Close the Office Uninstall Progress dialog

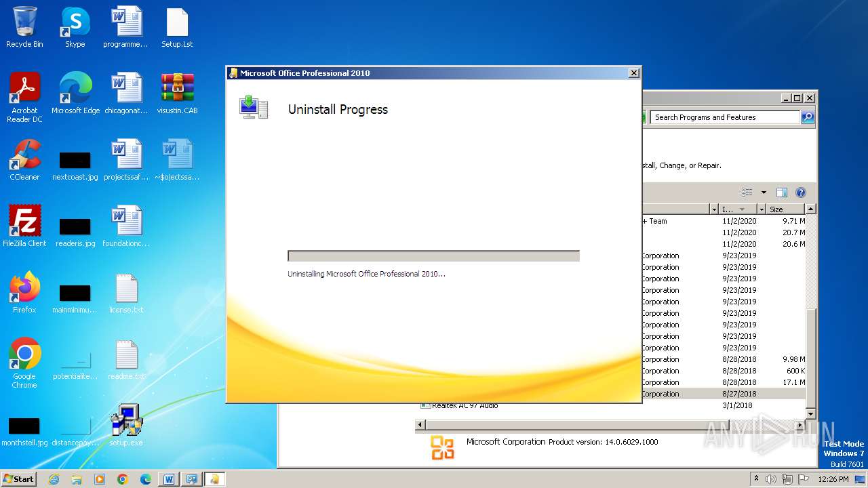[633, 73]
